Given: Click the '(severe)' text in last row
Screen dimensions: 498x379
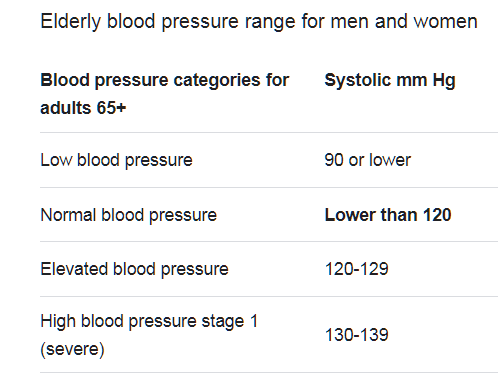Looking at the screenshot, I should coord(72,350).
